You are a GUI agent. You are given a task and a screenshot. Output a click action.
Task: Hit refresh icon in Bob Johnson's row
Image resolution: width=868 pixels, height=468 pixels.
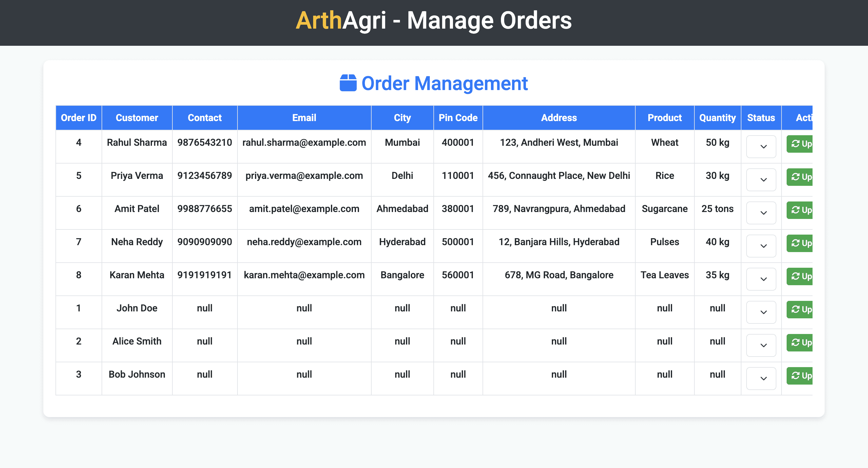tap(795, 376)
